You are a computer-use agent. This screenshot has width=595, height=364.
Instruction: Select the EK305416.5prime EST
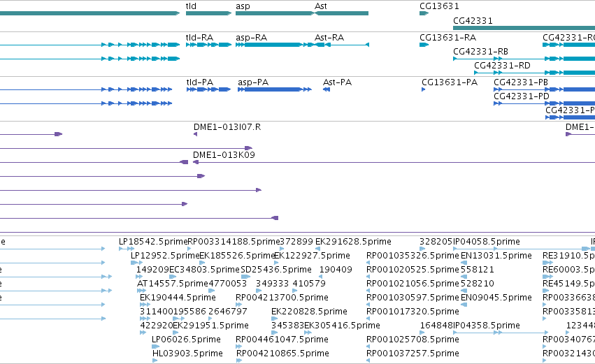tap(308, 333)
